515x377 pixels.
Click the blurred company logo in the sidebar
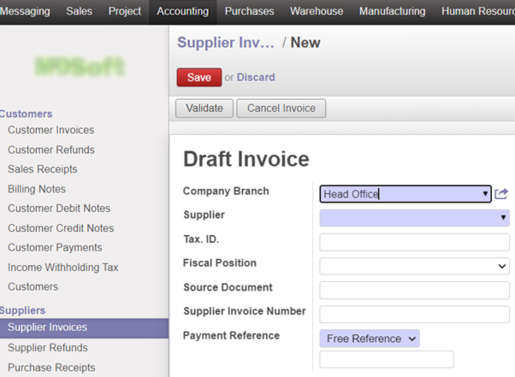[x=80, y=66]
